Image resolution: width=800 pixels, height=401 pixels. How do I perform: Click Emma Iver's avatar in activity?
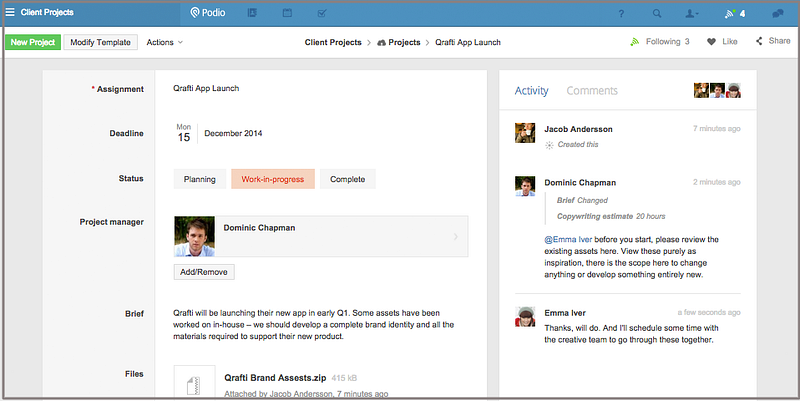click(x=525, y=316)
